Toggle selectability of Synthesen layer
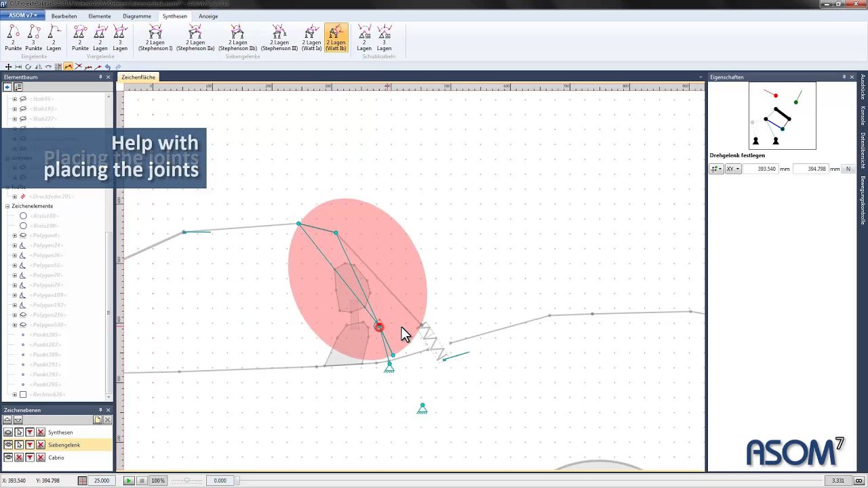The height and width of the screenshot is (488, 868). pyautogui.click(x=19, y=432)
